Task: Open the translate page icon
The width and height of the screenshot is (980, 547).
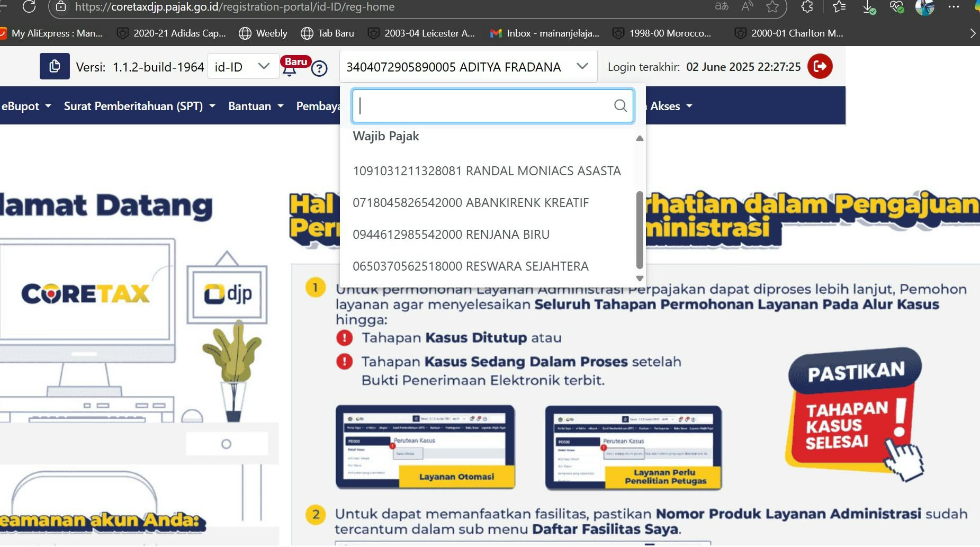Action: (722, 6)
